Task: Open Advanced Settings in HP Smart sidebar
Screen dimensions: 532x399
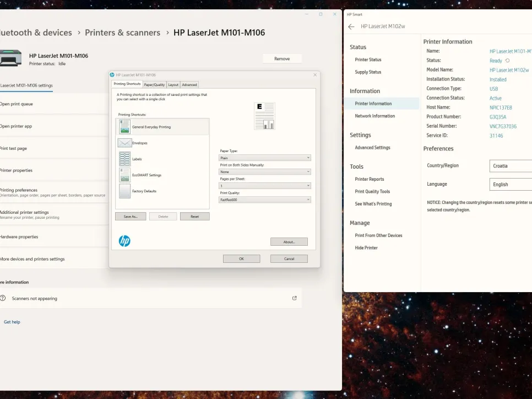Action: point(372,147)
